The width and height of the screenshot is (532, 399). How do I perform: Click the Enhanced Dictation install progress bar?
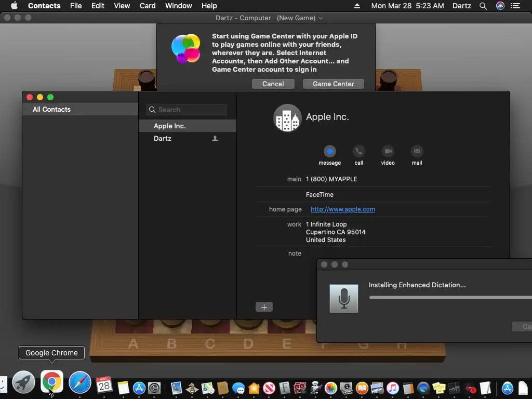[450, 298]
